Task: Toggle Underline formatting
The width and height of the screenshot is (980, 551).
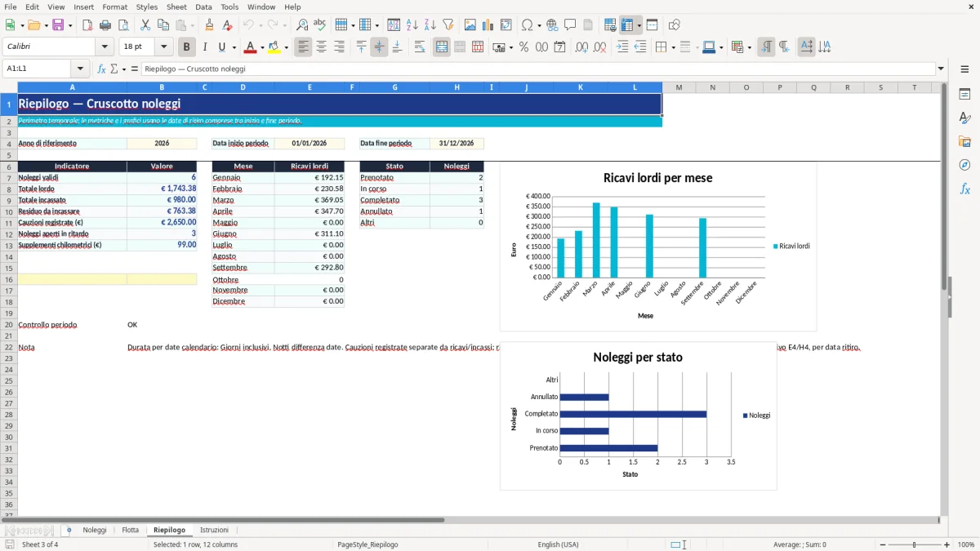Action: (x=221, y=47)
